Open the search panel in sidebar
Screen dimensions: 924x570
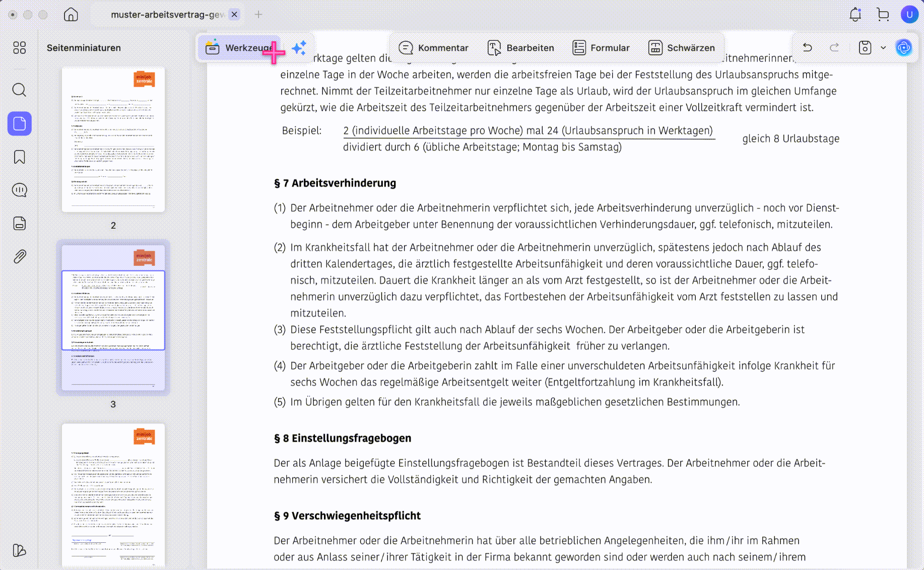20,90
